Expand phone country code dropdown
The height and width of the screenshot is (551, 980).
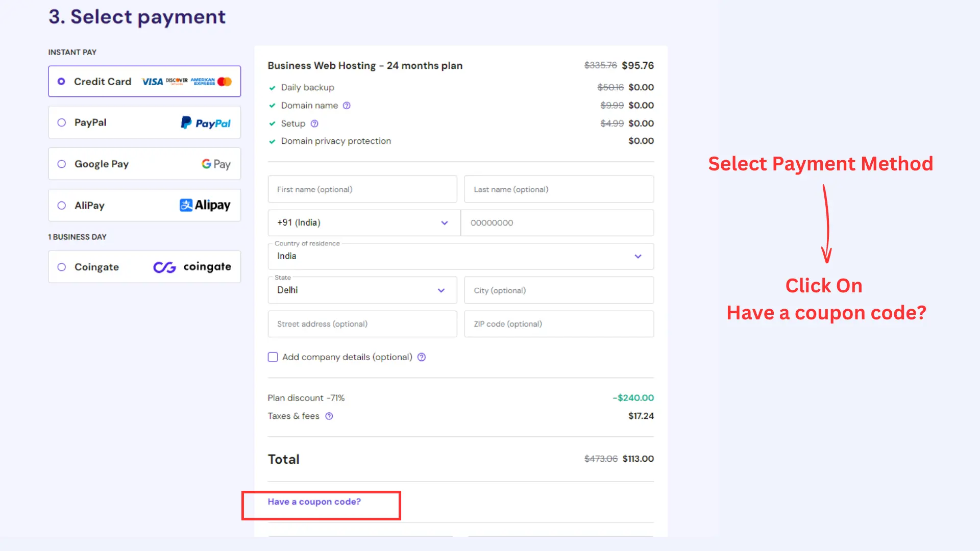444,222
